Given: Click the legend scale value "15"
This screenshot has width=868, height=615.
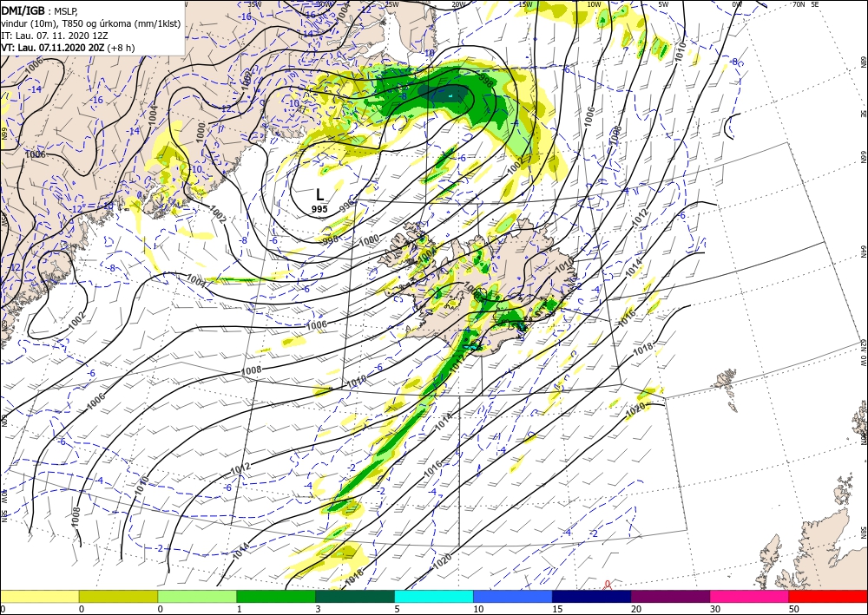Looking at the screenshot, I should pos(557,609).
